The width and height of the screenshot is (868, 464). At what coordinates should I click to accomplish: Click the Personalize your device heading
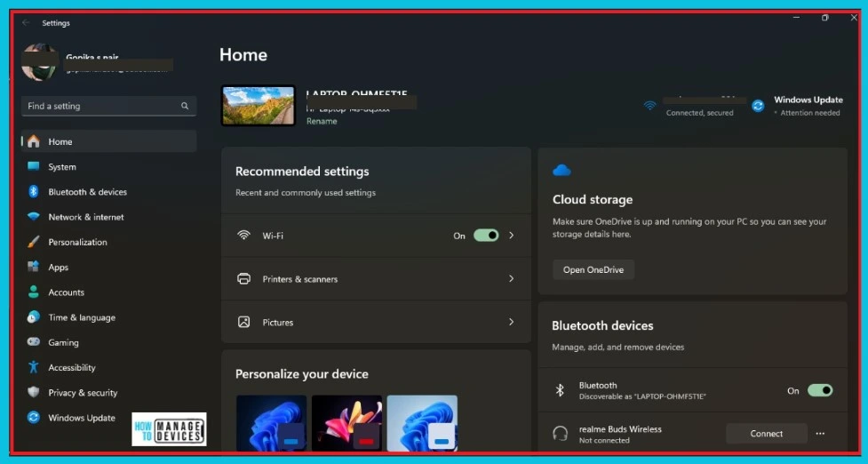(302, 373)
